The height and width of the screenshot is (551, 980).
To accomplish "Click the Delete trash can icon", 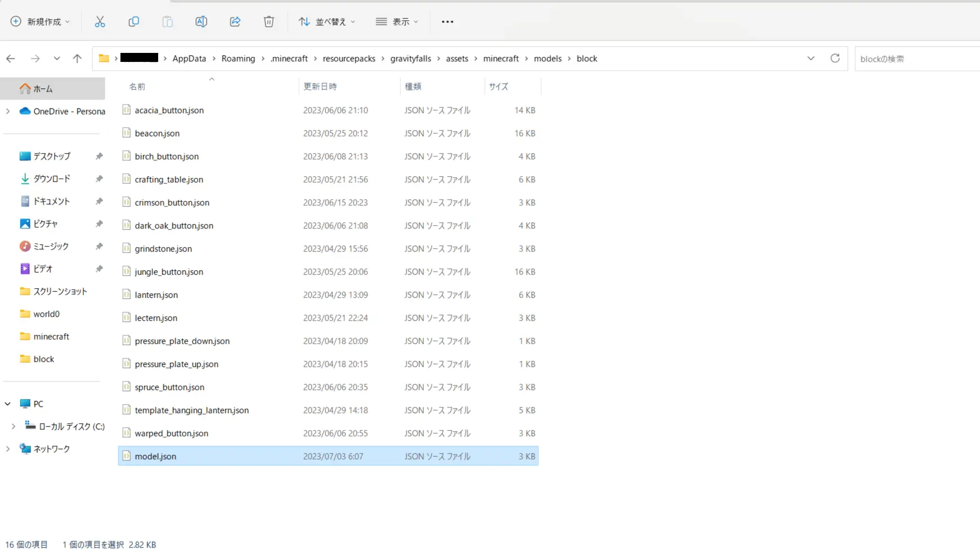I will click(x=269, y=21).
